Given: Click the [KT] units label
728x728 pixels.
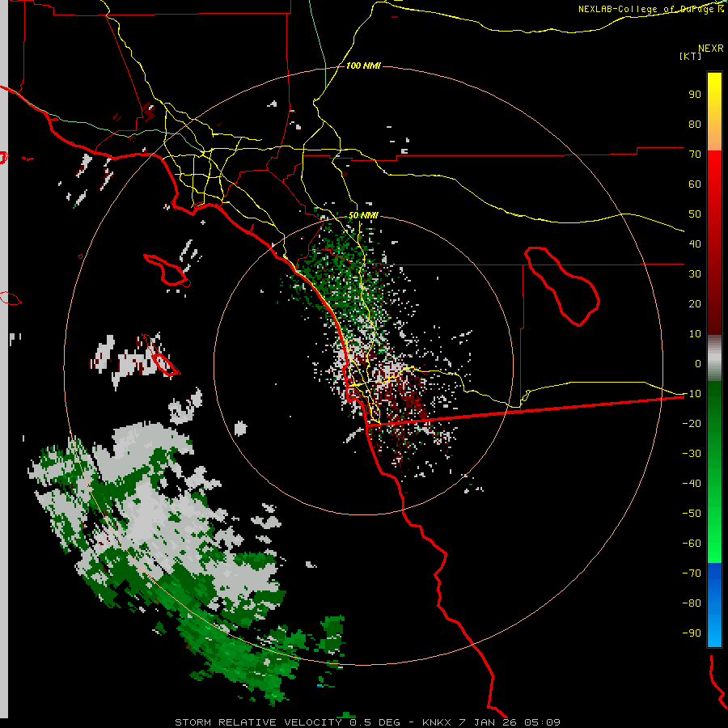Looking at the screenshot, I should (691, 56).
